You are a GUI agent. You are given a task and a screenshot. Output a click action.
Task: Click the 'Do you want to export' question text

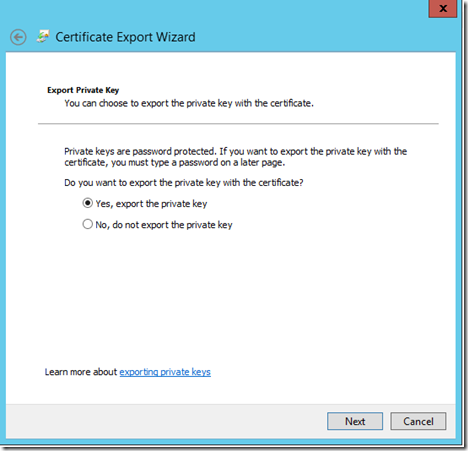pyautogui.click(x=184, y=183)
